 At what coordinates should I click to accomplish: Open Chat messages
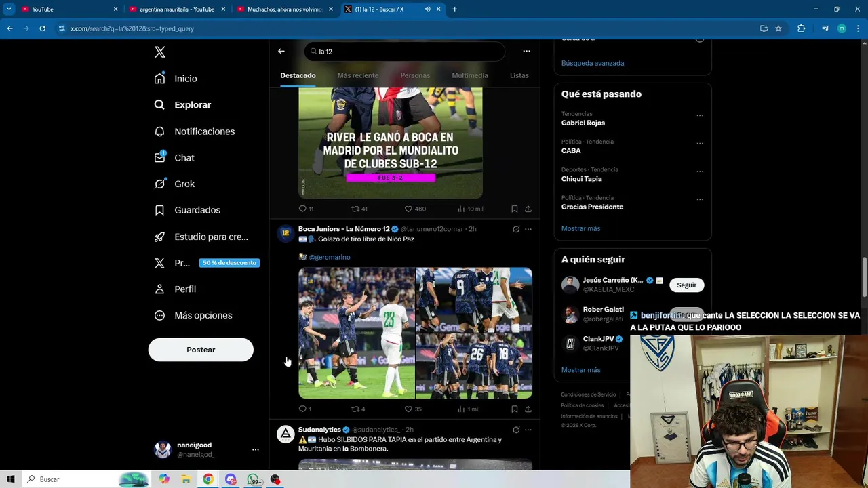[174, 157]
